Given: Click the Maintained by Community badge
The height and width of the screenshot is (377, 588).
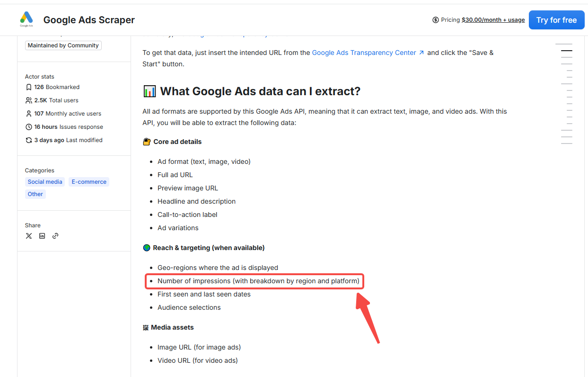Looking at the screenshot, I should point(63,45).
